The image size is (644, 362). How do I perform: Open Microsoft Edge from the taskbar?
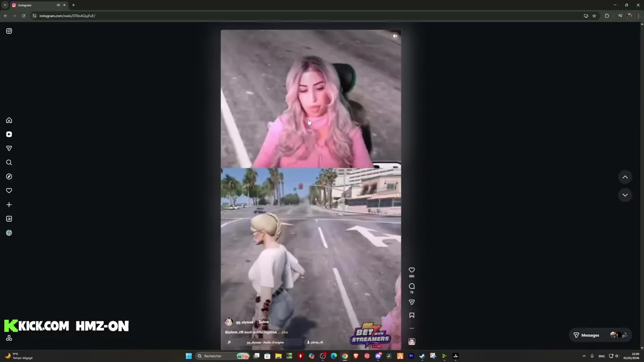[334, 356]
